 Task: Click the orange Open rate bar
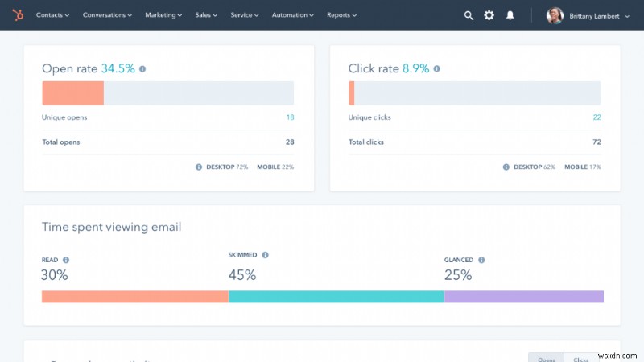point(72,93)
